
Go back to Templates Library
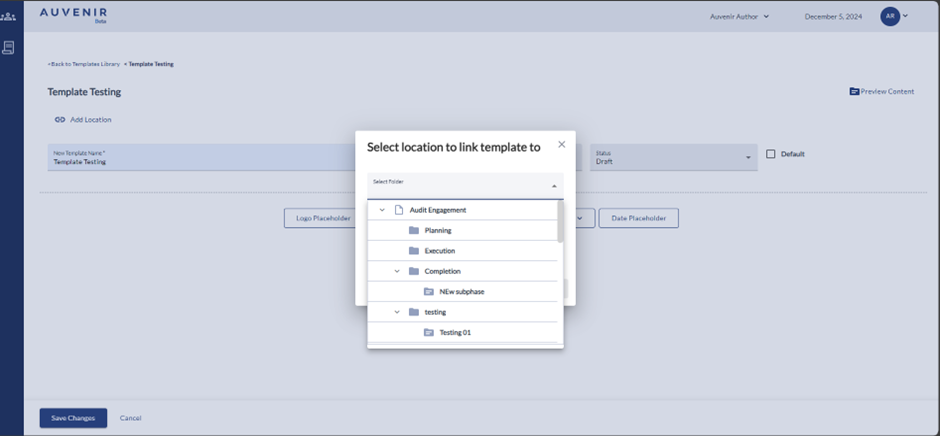point(84,64)
